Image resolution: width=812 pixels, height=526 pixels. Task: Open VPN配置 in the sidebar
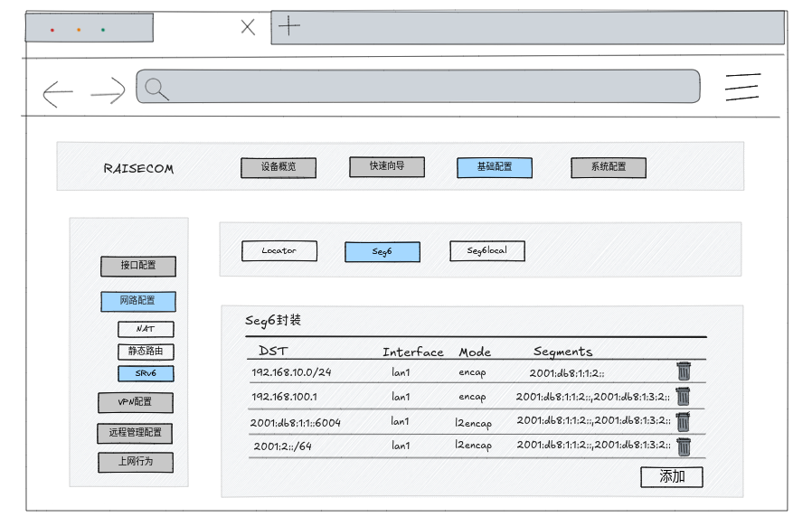(136, 402)
